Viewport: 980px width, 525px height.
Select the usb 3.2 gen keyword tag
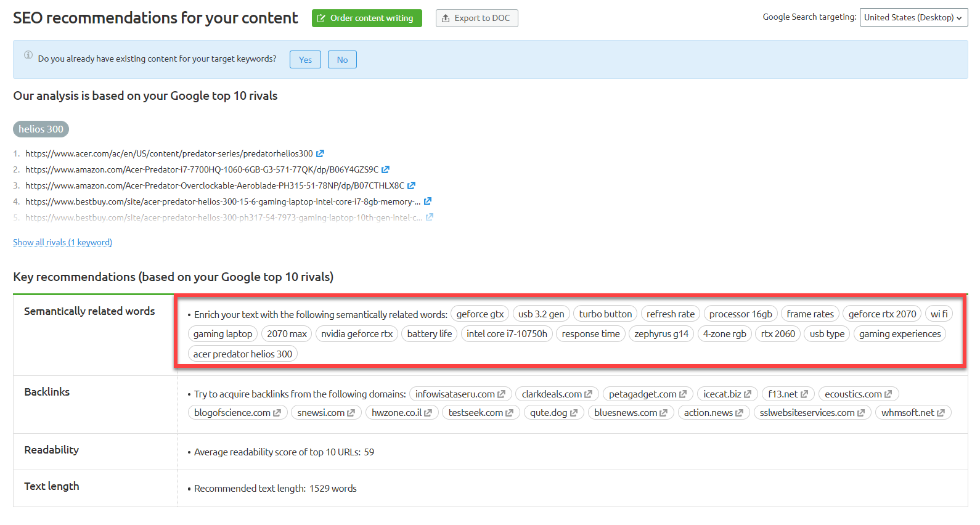[x=541, y=314]
